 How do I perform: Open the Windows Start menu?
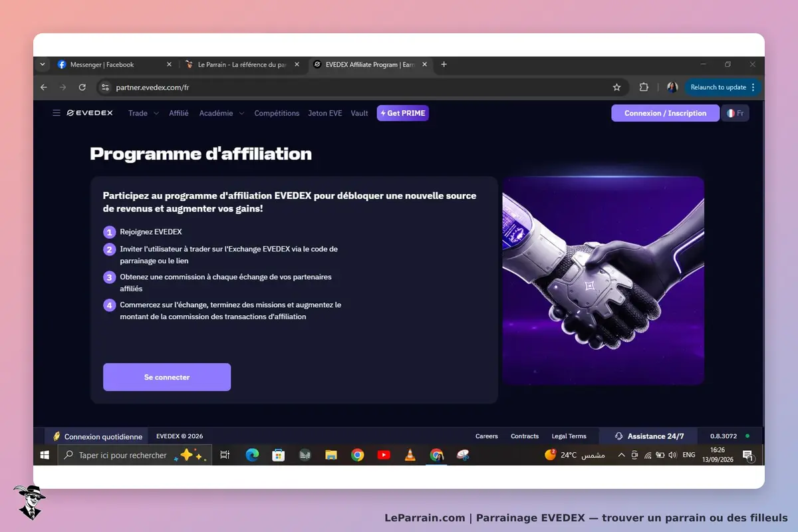tap(45, 455)
